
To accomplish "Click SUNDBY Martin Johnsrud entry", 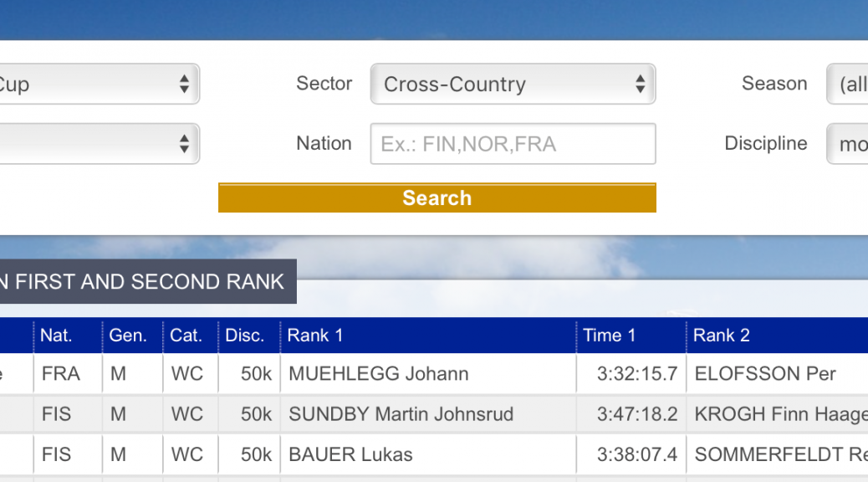I will click(x=401, y=414).
